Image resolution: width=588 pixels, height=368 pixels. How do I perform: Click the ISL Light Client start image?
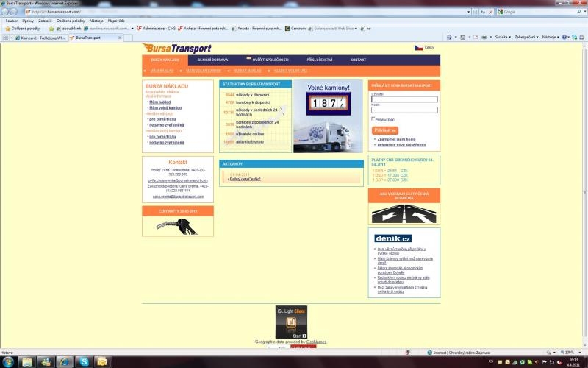(x=291, y=322)
